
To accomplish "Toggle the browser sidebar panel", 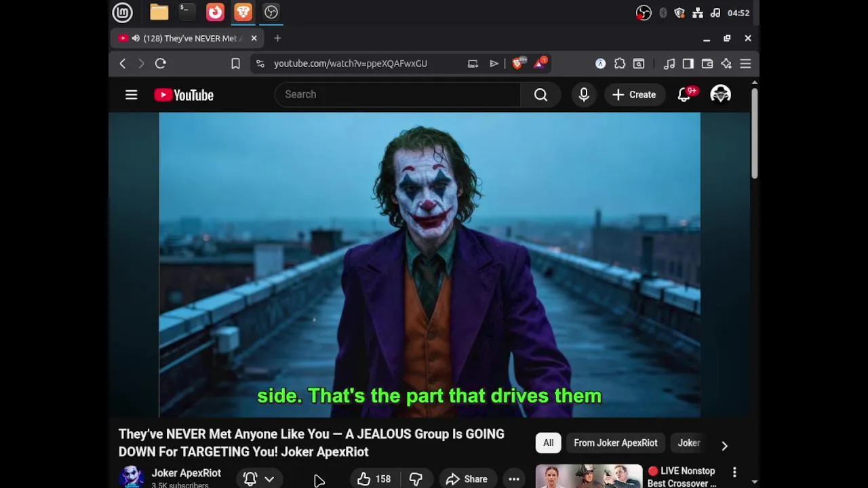I will point(688,64).
